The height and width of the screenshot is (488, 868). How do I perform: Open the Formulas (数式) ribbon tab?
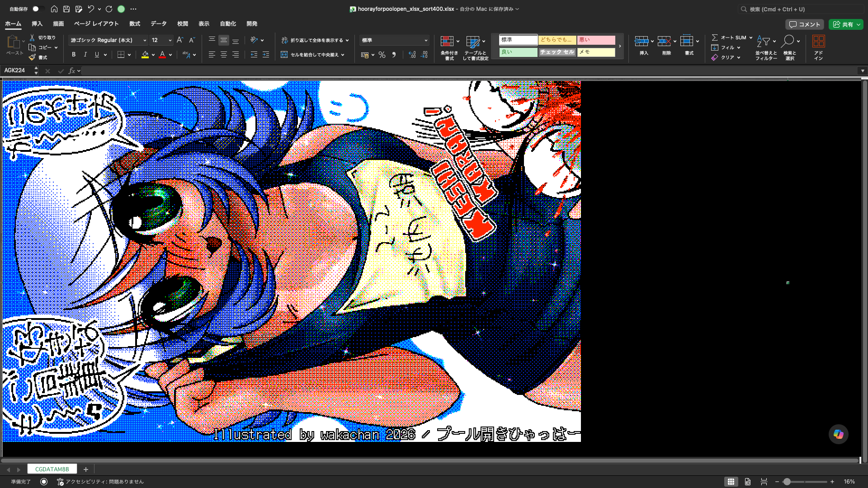point(135,23)
